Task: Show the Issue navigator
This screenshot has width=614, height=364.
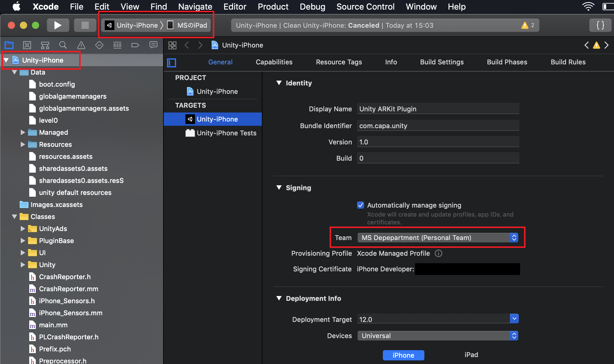Action: coord(81,45)
